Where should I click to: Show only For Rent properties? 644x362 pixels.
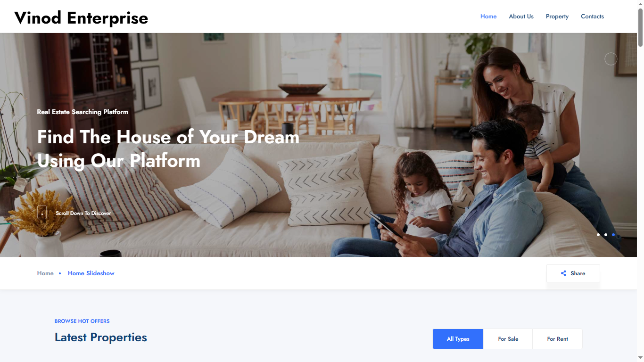coord(558,339)
